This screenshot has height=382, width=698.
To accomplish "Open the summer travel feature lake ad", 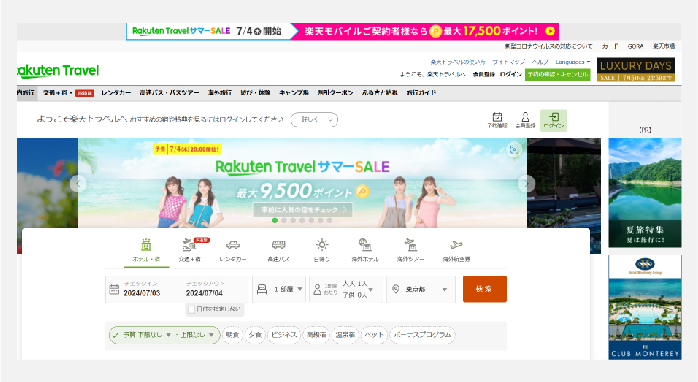I will tap(645, 192).
